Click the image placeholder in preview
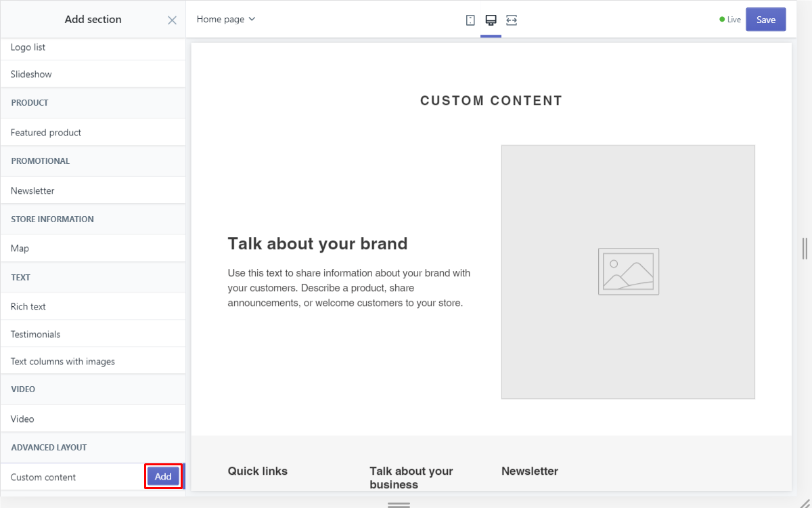This screenshot has width=812, height=508. [x=628, y=272]
